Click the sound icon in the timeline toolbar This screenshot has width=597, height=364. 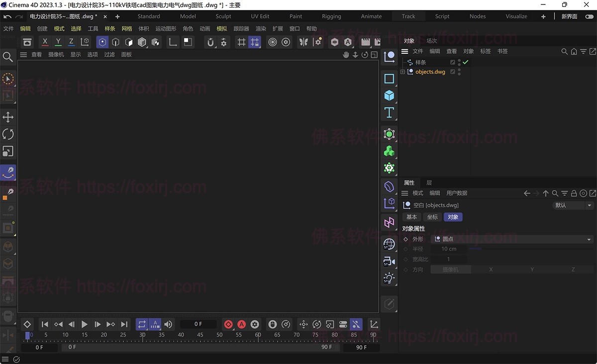pyautogui.click(x=168, y=324)
